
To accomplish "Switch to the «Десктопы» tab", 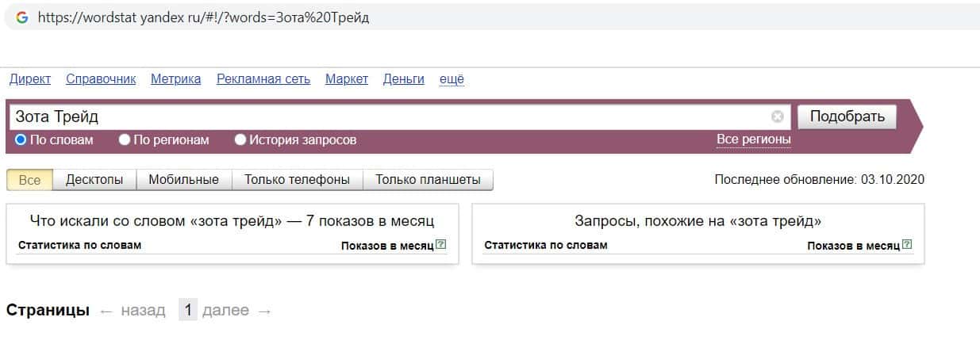I will coord(94,180).
